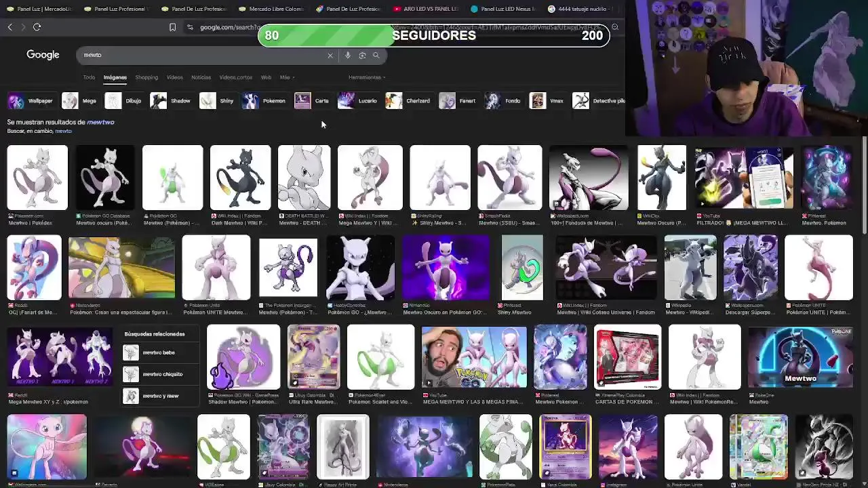Viewport: 868px width, 488px height.
Task: Filter images by Shadow chip
Action: [171, 101]
